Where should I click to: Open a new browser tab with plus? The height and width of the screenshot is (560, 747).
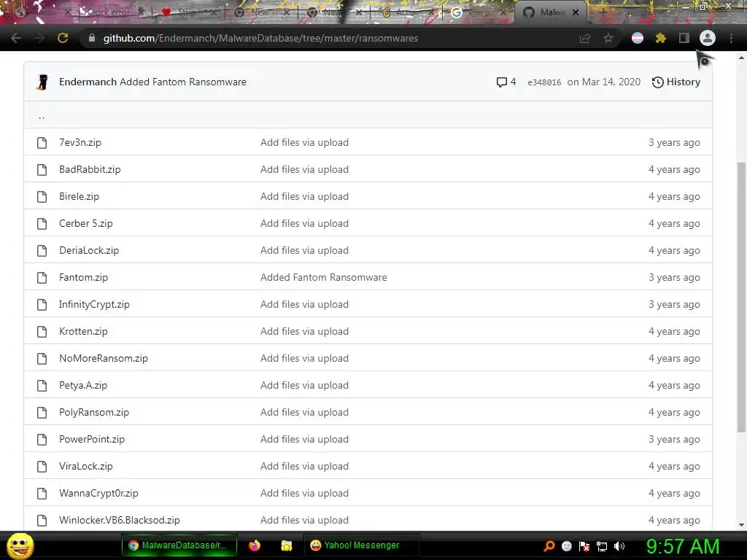tap(603, 12)
